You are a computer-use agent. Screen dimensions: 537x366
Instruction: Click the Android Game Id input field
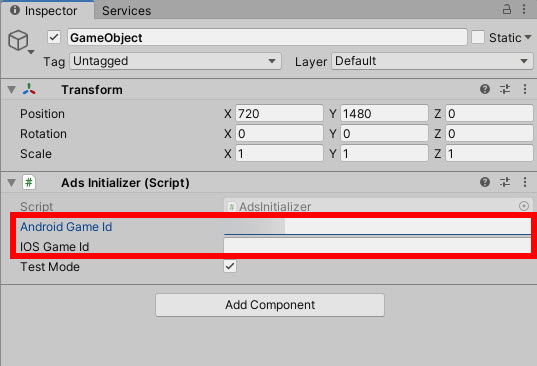click(x=377, y=227)
